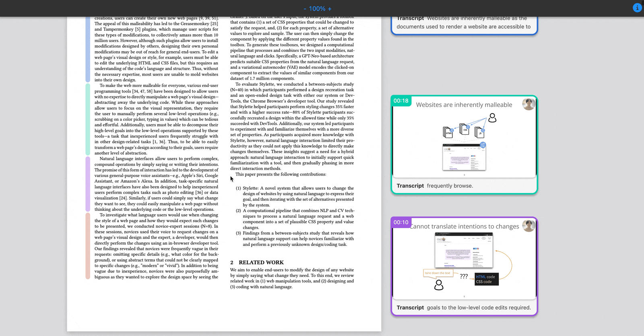The width and height of the screenshot is (644, 336).
Task: Zoom out with the minus button
Action: (x=305, y=8)
